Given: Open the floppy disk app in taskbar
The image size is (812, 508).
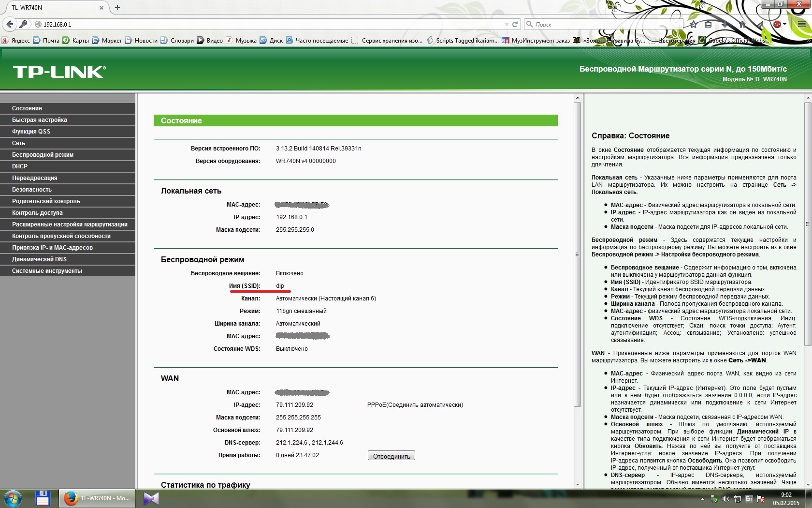Looking at the screenshot, I should 43,498.
